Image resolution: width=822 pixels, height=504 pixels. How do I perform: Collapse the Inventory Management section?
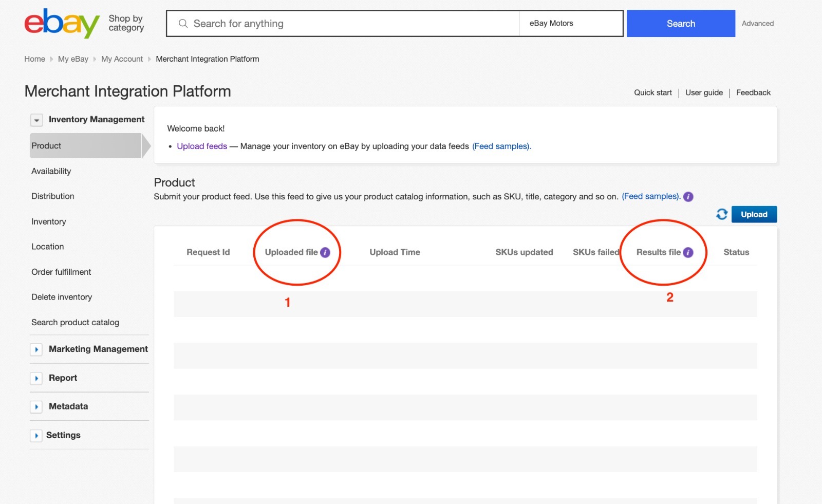click(x=36, y=120)
